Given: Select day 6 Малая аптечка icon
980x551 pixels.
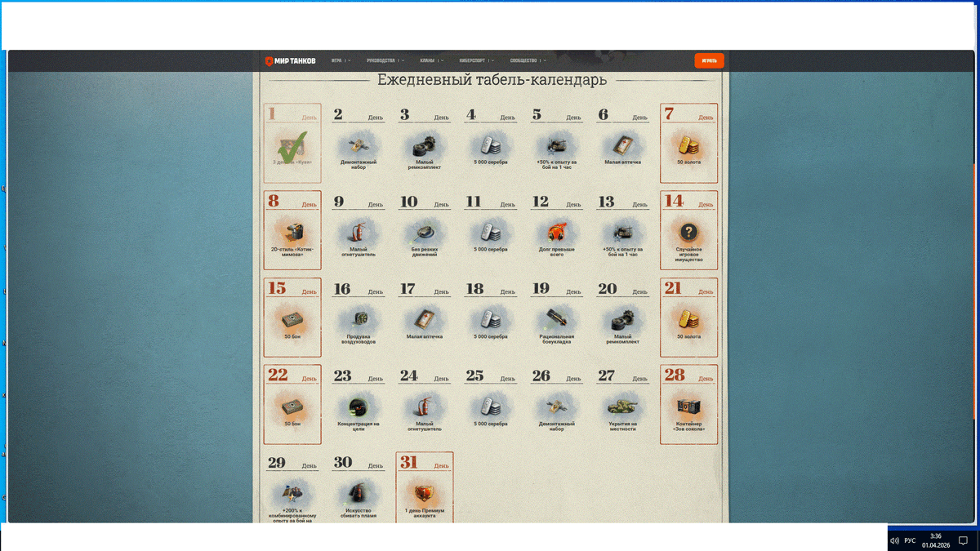Looking at the screenshot, I should 623,144.
